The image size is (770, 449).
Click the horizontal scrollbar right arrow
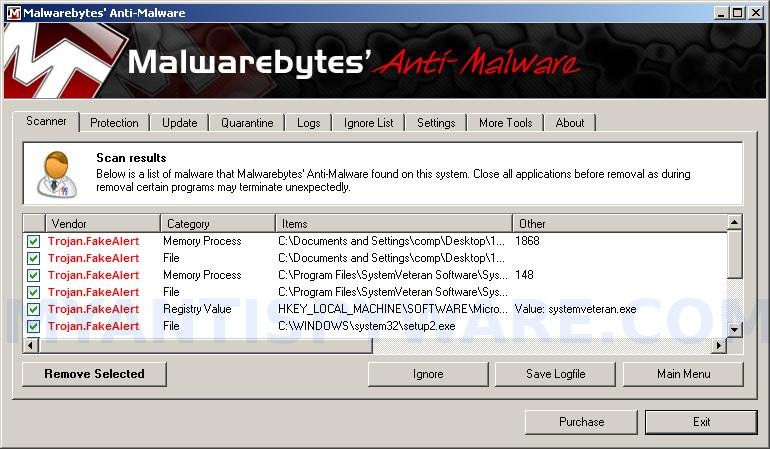pyautogui.click(x=719, y=345)
